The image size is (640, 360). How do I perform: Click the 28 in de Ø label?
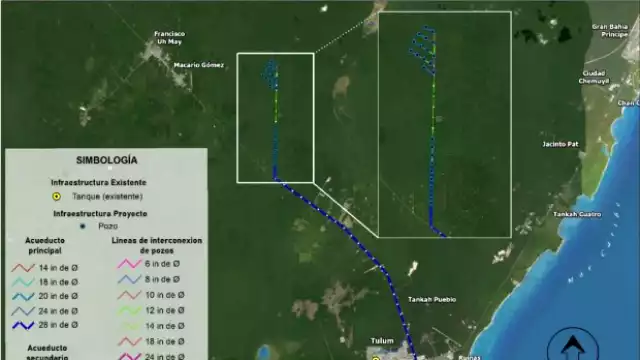pyautogui.click(x=58, y=325)
